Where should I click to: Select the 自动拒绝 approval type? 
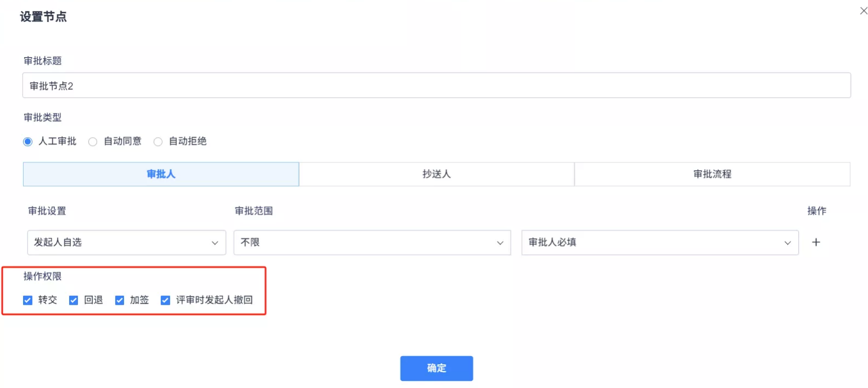(158, 141)
